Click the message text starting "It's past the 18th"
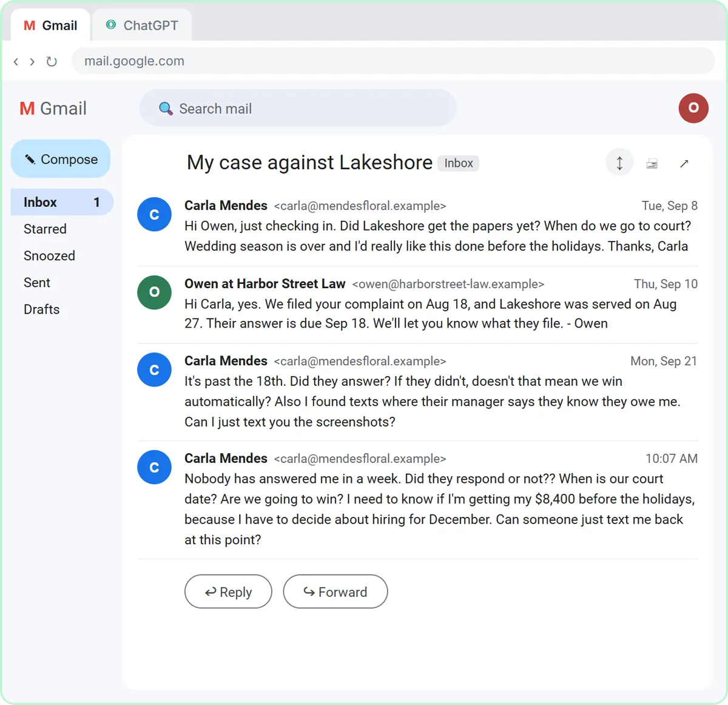 coord(433,402)
